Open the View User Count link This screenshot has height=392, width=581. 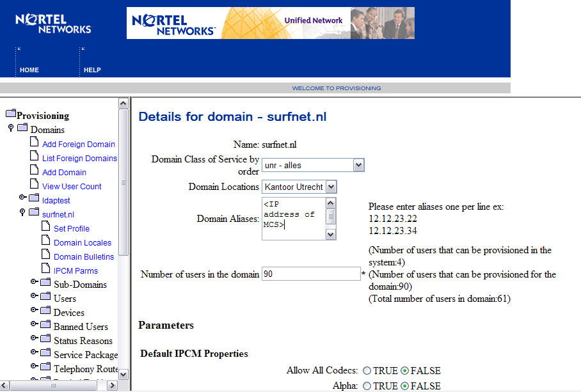pyautogui.click(x=72, y=187)
